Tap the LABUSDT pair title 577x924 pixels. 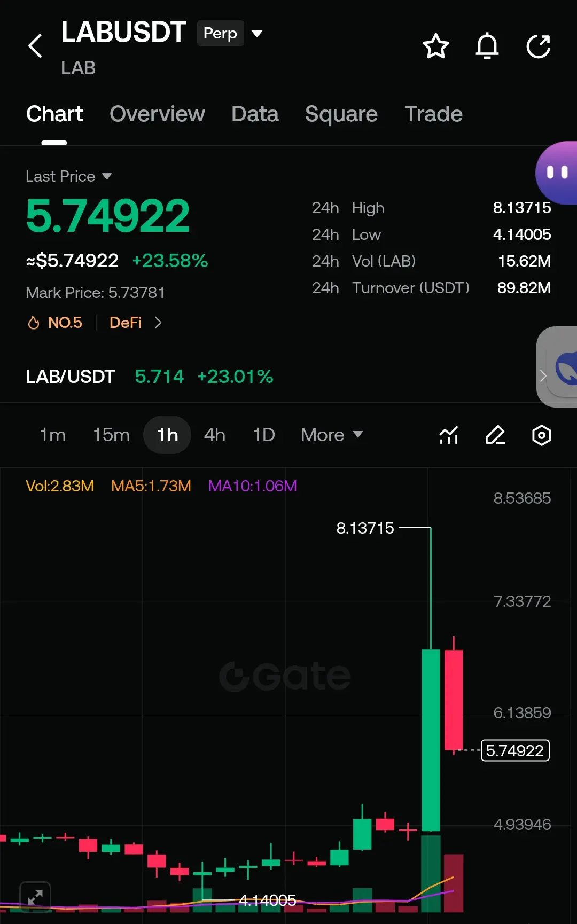coord(123,32)
